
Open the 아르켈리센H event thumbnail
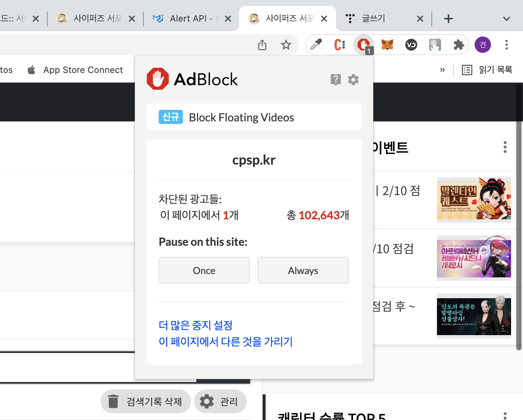coord(474,258)
